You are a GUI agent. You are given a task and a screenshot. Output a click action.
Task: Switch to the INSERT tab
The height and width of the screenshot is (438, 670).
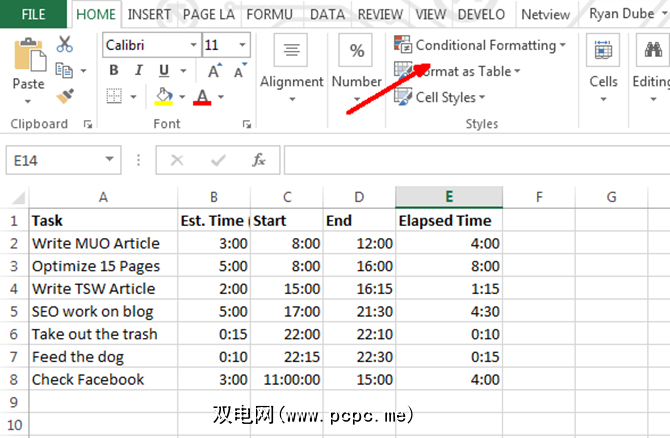pyautogui.click(x=149, y=15)
